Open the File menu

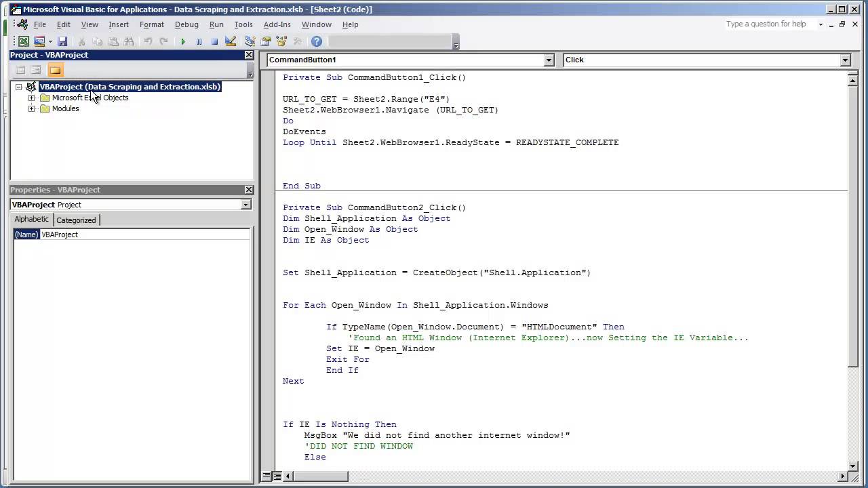pos(40,24)
